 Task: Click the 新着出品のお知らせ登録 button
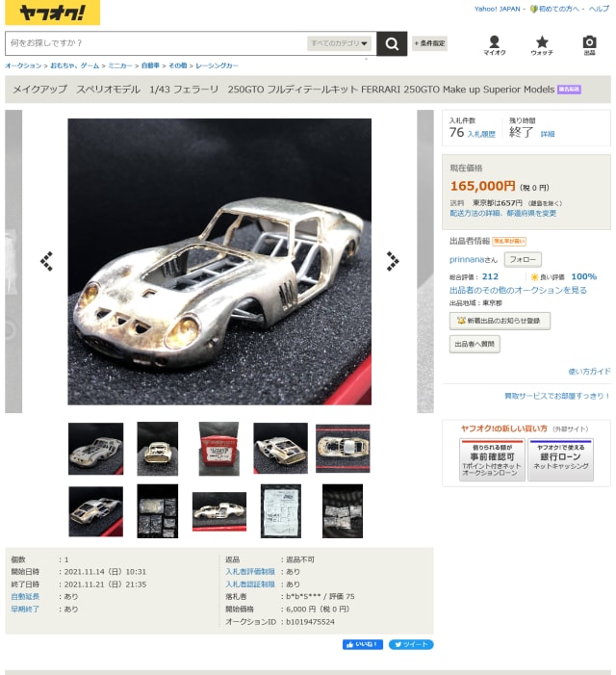coord(500,321)
